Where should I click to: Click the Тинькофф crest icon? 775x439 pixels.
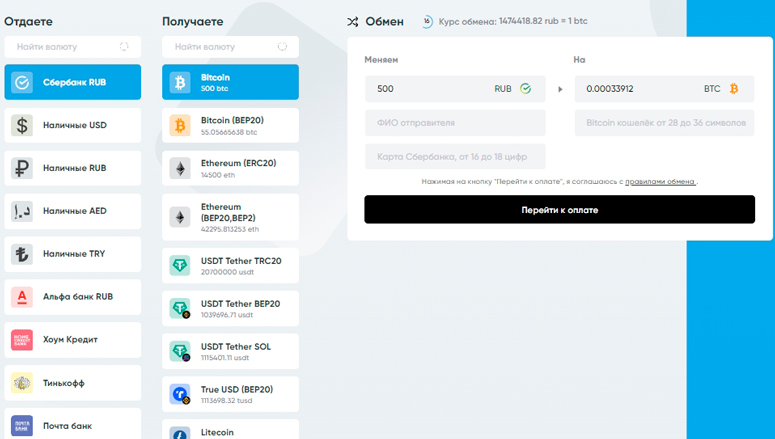pos(22,383)
